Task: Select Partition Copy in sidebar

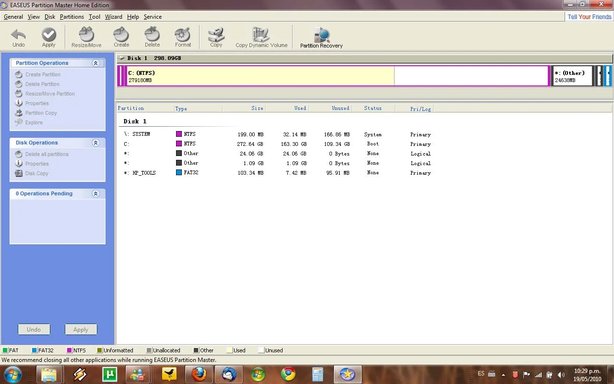Action: pos(36,113)
